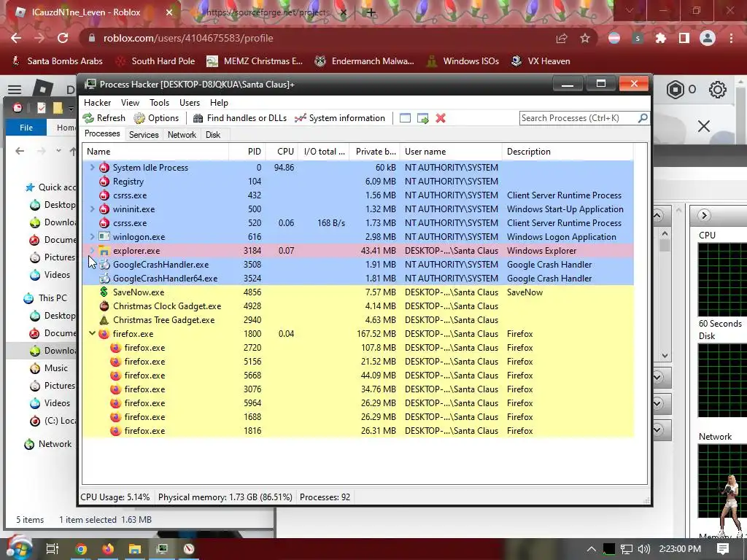Toggle the Chrome side panel icon
Image resolution: width=747 pixels, height=560 pixels.
tap(684, 38)
